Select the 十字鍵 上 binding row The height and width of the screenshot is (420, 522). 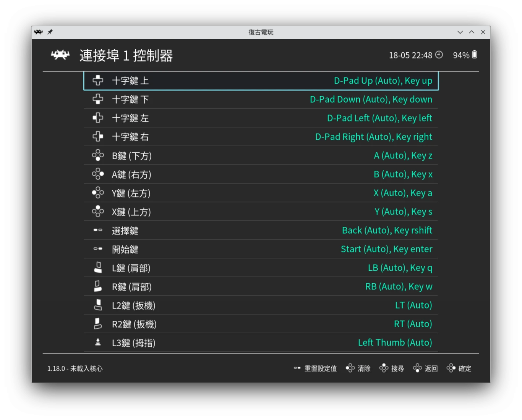261,81
